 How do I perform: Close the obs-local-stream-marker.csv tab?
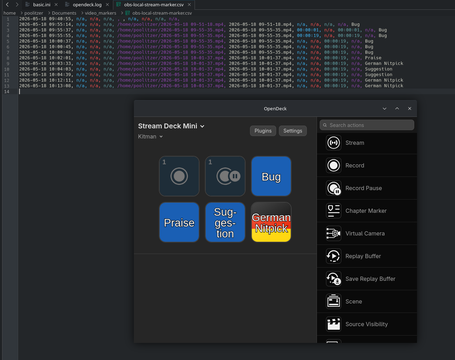point(189,5)
